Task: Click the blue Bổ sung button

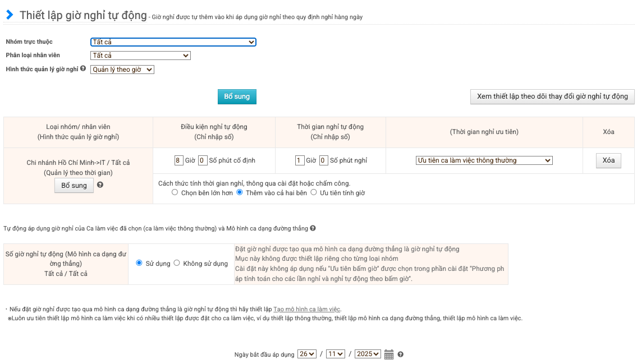Action: 237,96
